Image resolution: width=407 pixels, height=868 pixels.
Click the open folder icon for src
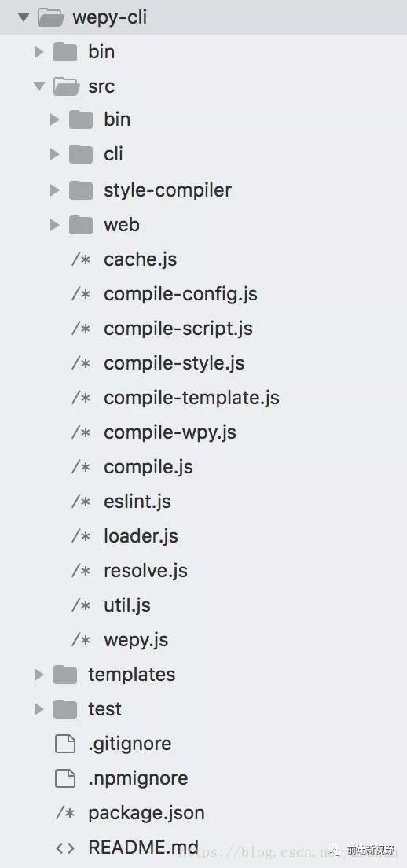[x=66, y=86]
